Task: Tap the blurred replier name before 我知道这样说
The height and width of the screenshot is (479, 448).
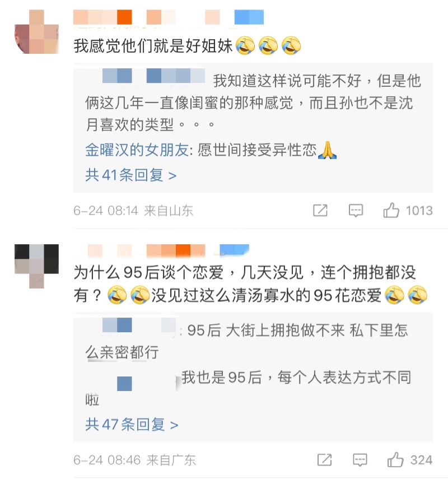Action: 154,76
